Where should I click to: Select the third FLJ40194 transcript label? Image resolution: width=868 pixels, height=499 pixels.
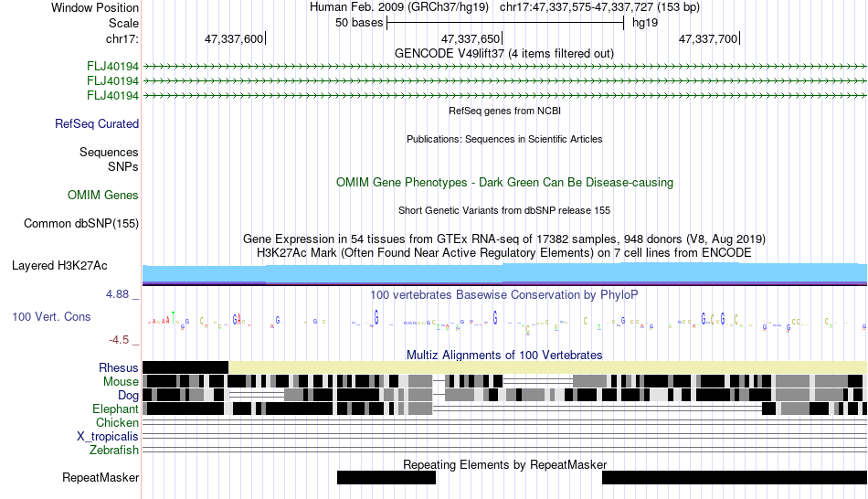pos(112,95)
